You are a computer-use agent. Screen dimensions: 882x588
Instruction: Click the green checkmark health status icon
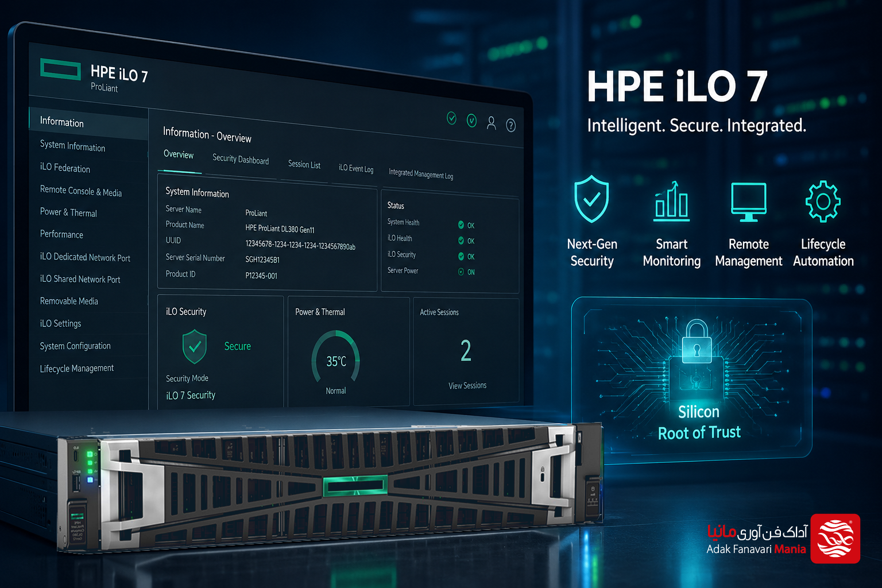point(452,118)
